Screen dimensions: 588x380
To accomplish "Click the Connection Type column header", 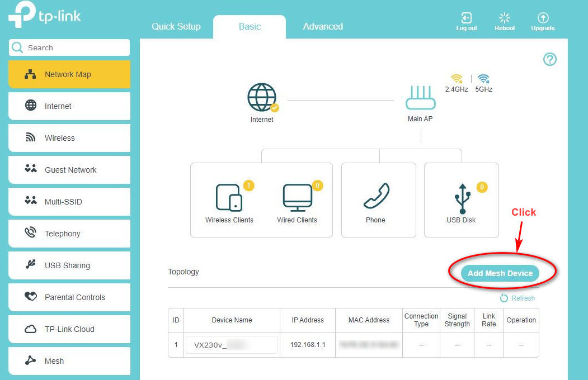I will point(421,320).
